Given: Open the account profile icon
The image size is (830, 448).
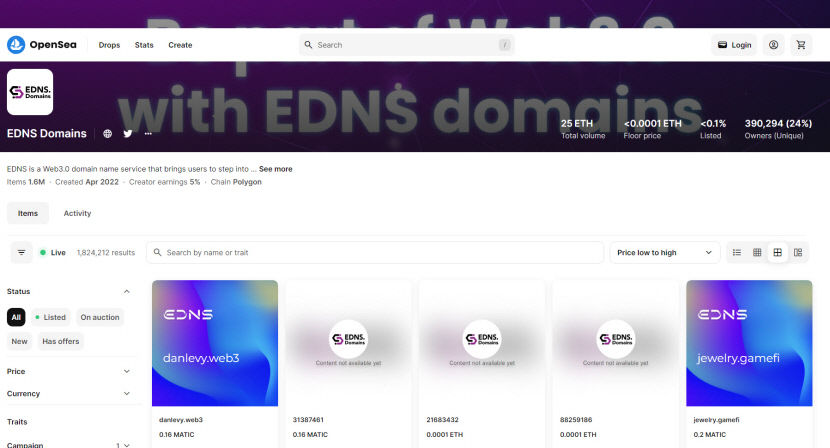Looking at the screenshot, I should [773, 45].
